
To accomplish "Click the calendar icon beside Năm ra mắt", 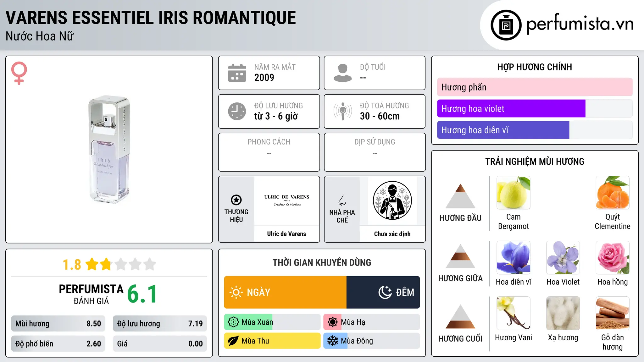I will point(237,73).
